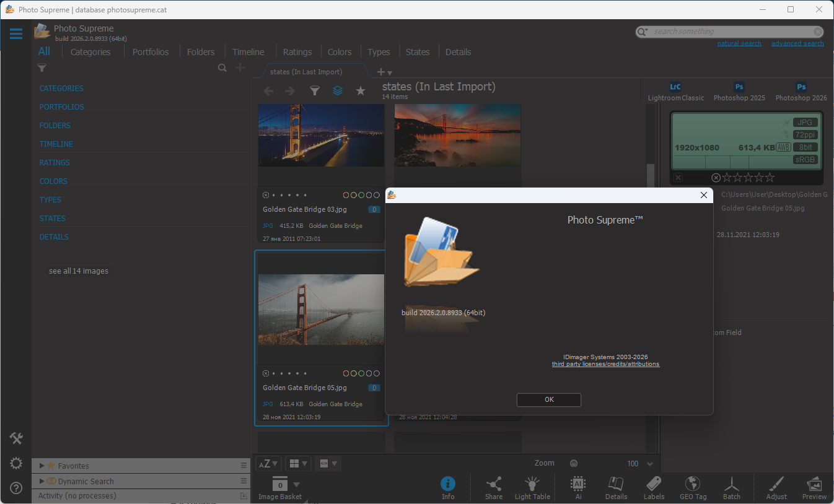
Task: Select the Adjust brush icon
Action: 776,484
